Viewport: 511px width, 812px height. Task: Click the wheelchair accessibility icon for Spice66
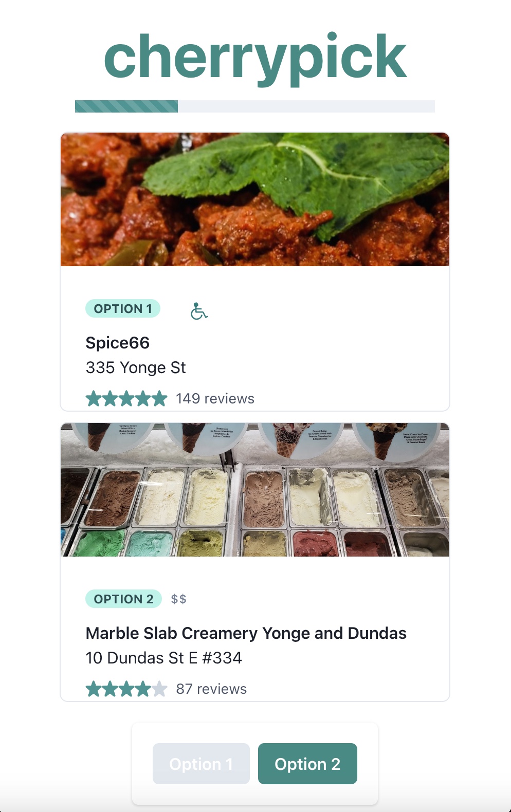(199, 311)
